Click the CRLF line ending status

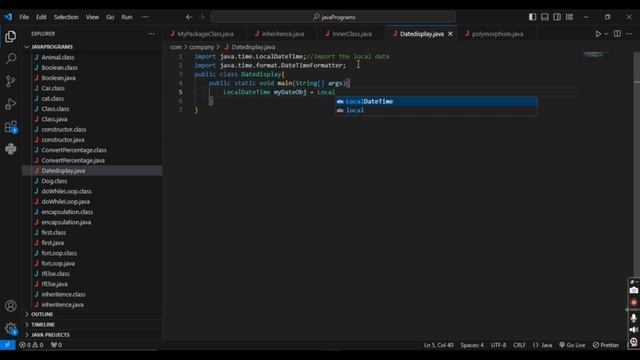coord(519,345)
